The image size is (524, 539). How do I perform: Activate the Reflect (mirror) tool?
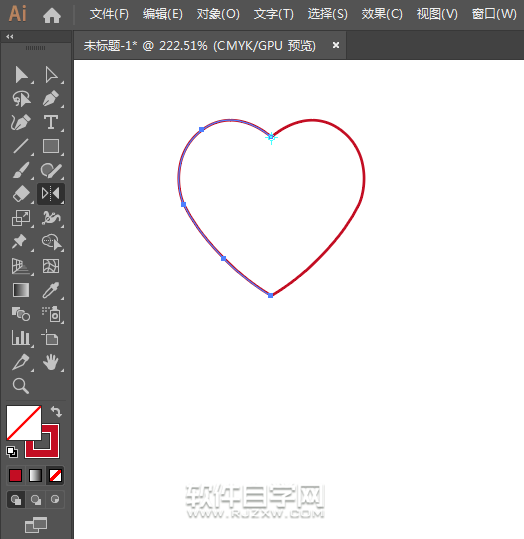(x=51, y=194)
